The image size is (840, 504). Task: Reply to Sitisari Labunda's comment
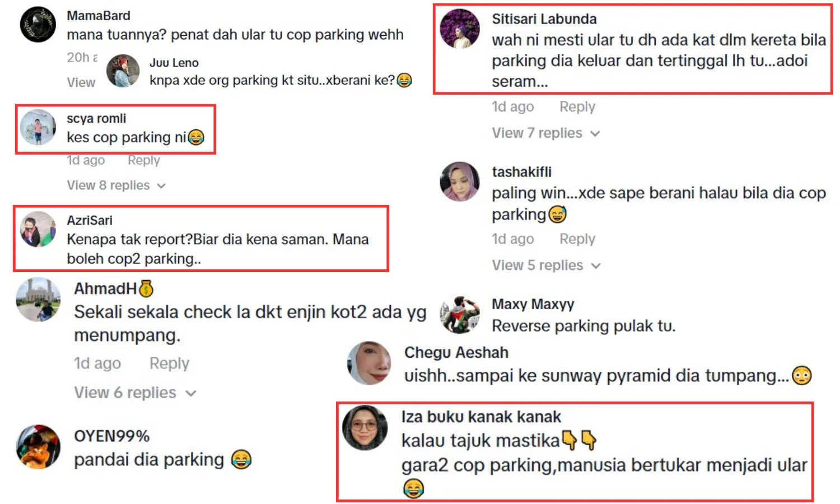[577, 107]
